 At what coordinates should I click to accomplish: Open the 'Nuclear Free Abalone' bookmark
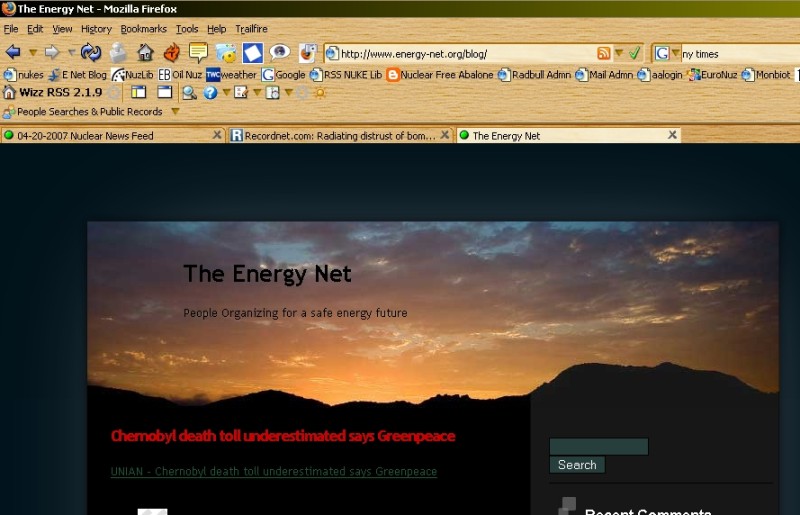[440, 75]
